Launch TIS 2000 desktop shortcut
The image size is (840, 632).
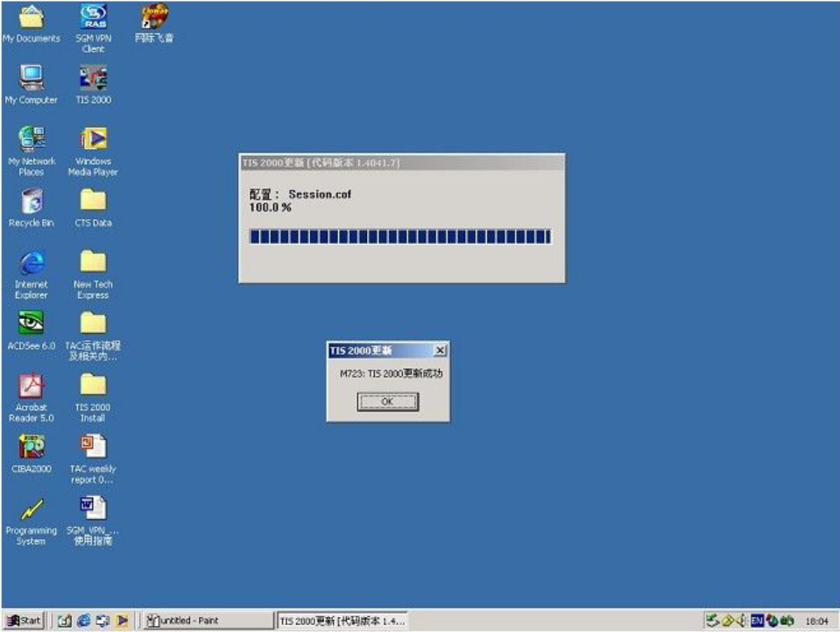click(93, 85)
